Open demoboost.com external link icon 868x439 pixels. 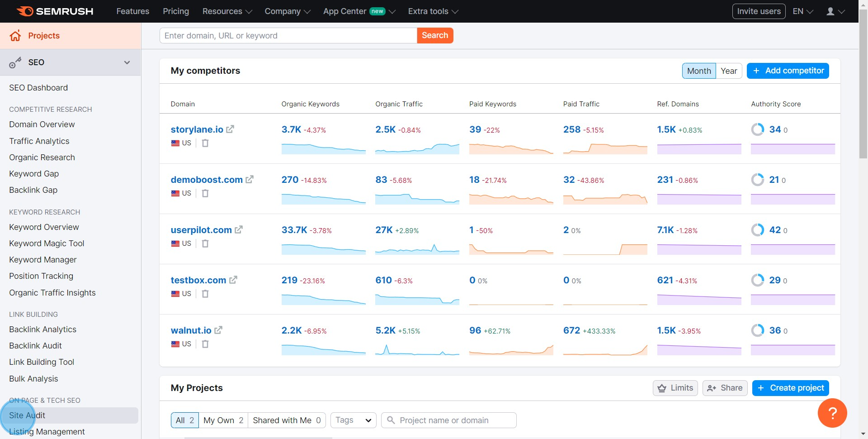coord(250,180)
